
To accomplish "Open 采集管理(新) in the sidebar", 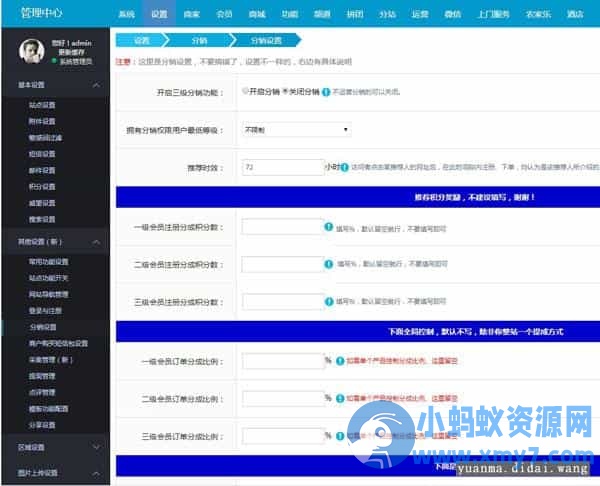I will tap(51, 360).
